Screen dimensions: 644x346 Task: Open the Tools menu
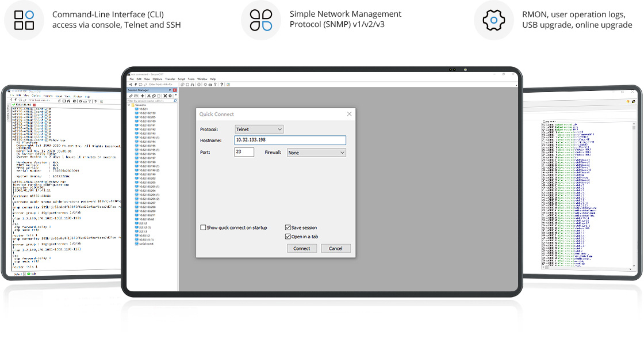pos(191,79)
